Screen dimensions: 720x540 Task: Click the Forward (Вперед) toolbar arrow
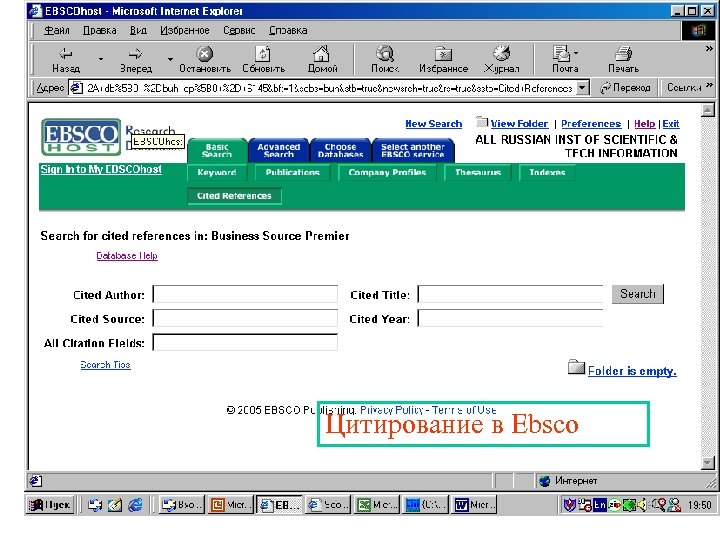135,60
